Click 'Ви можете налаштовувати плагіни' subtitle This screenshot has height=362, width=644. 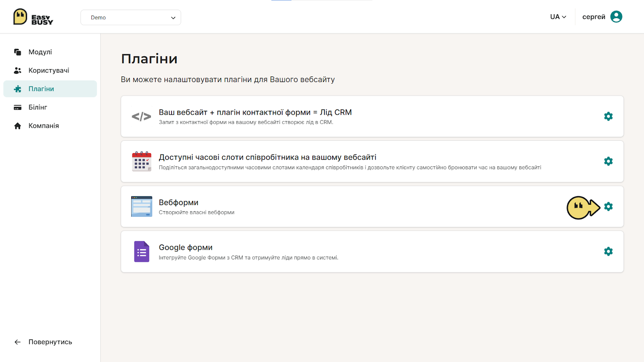pos(228,80)
